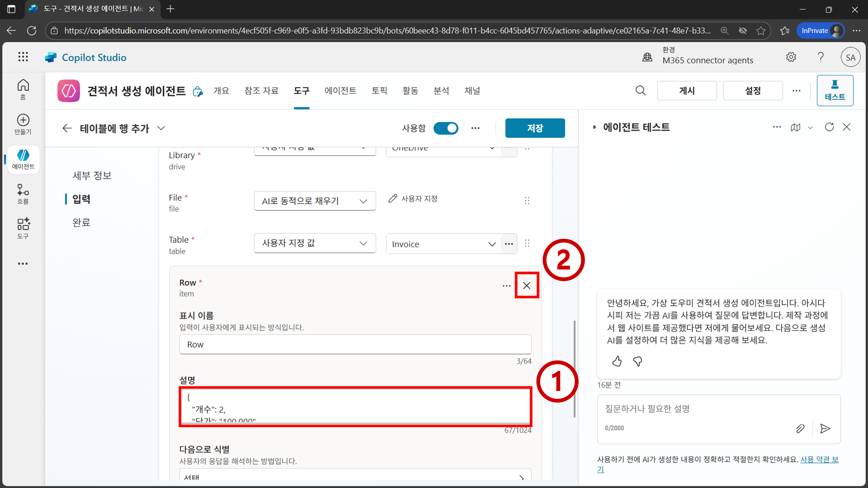Click thumbs up on agent greeting
This screenshot has width=868, height=488.
coord(617,361)
